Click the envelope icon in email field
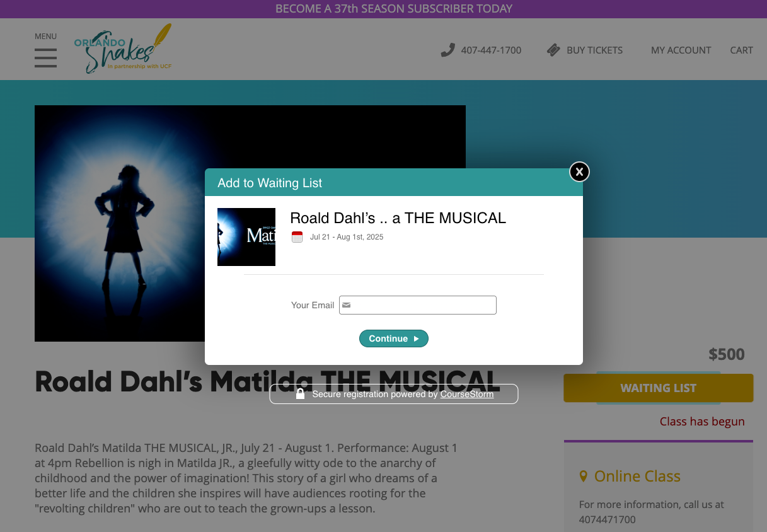The image size is (767, 532). point(347,305)
